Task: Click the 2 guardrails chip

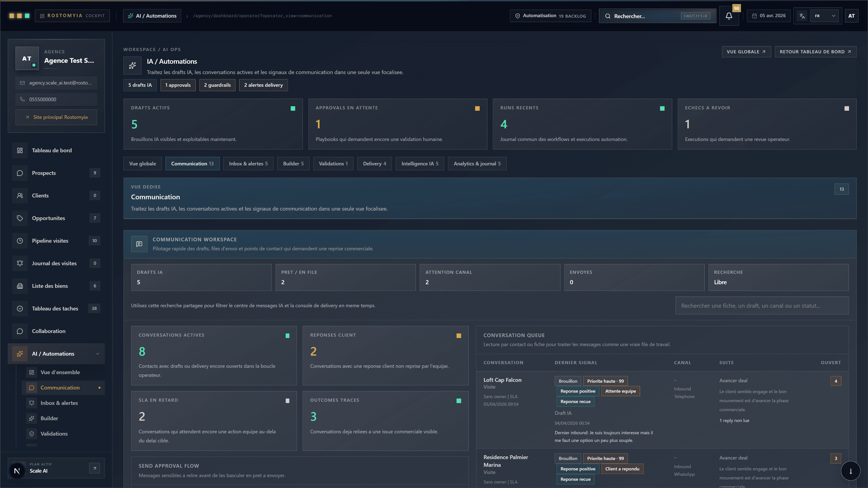Action: pos(217,85)
